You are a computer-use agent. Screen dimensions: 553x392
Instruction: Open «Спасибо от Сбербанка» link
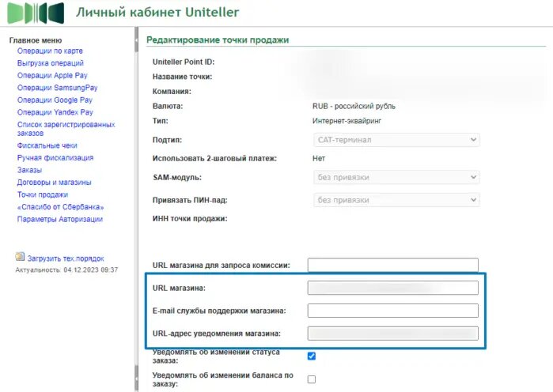tap(61, 207)
